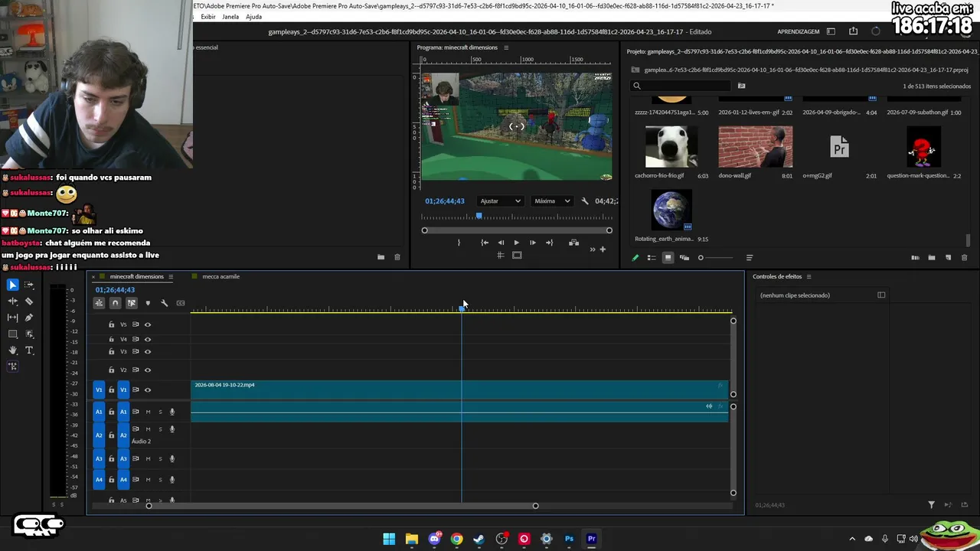This screenshot has width=980, height=551.
Task: Select the Rectangle tool
Action: (x=12, y=334)
